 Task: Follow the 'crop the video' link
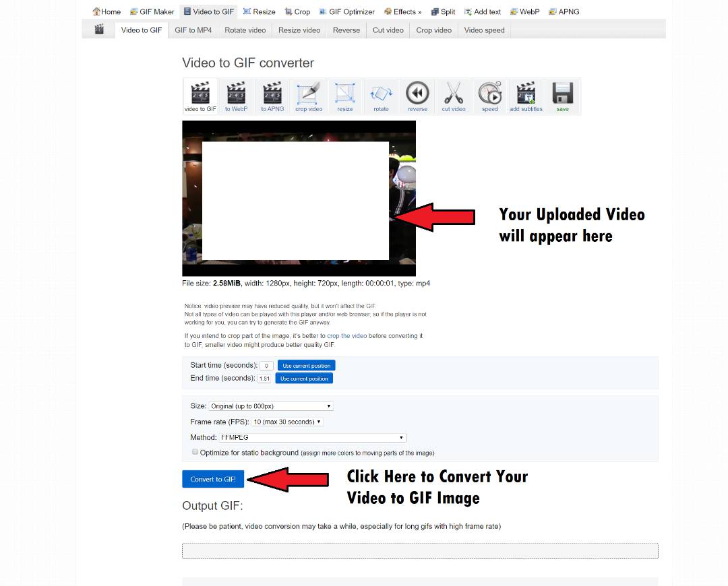pyautogui.click(x=346, y=335)
